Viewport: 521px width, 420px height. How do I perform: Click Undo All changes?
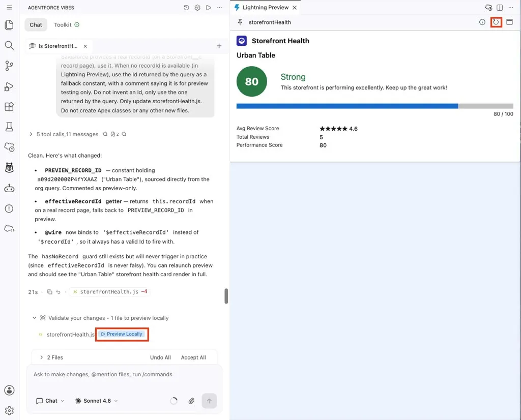pyautogui.click(x=160, y=357)
